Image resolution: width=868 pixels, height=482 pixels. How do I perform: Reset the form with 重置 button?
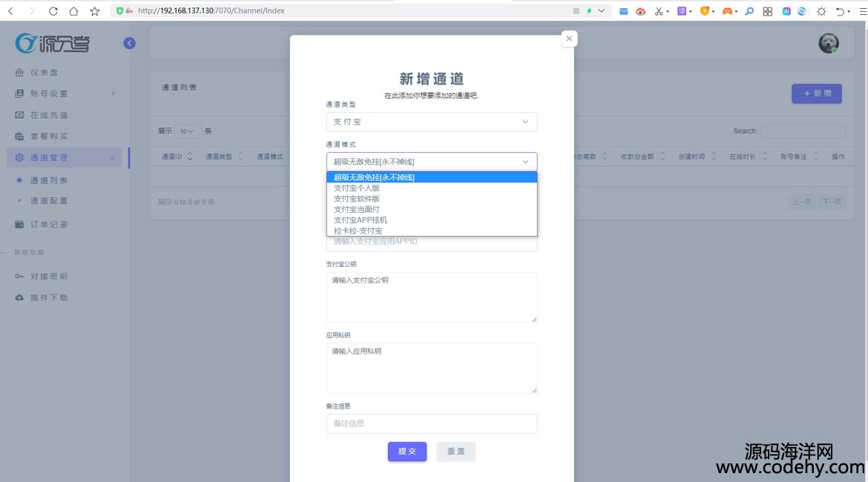tap(456, 452)
